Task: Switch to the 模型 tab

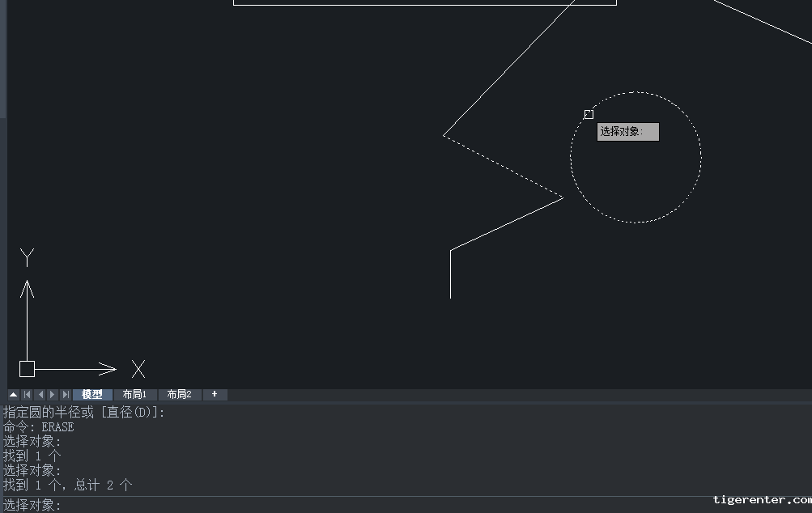Action: tap(92, 395)
